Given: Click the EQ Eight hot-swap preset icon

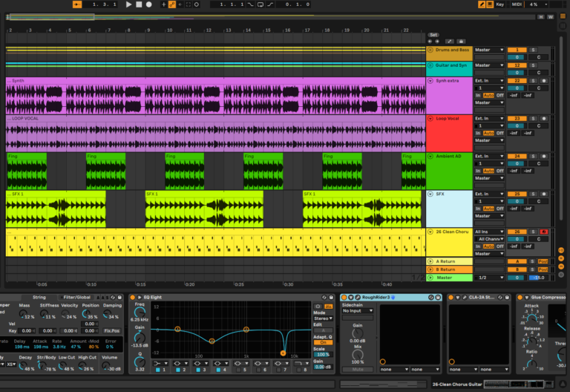Looking at the screenshot, I should (x=324, y=298).
